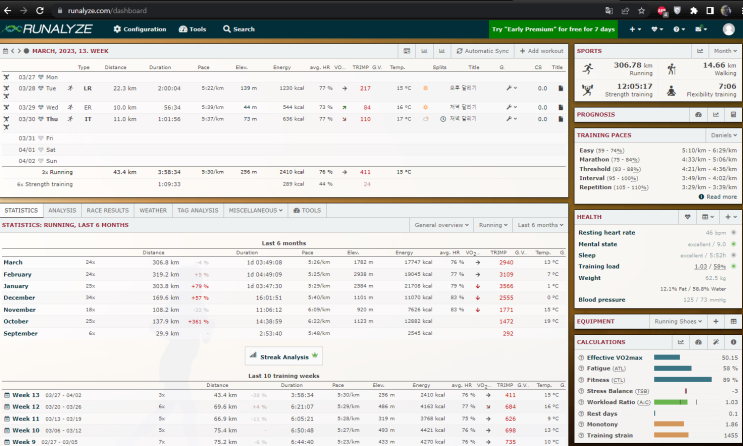The width and height of the screenshot is (743, 446).
Task: Open the second chart icon before Automatic Sync
Action: click(442, 51)
